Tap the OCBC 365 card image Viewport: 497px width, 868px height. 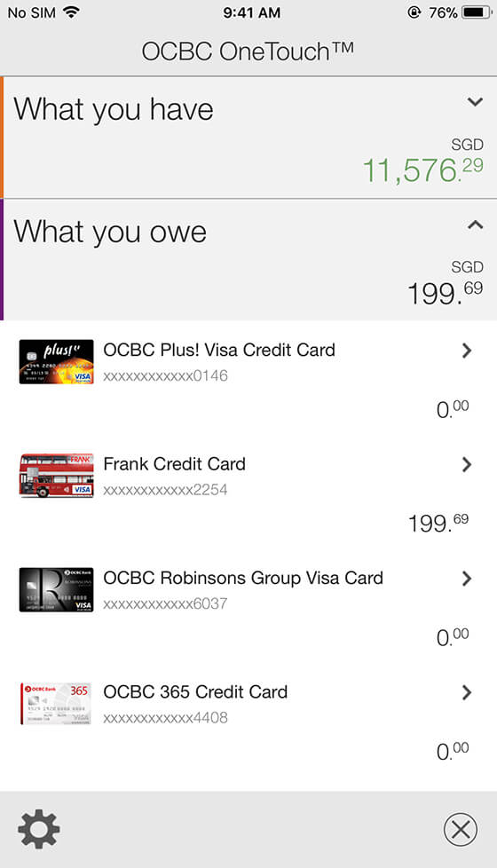(x=57, y=704)
